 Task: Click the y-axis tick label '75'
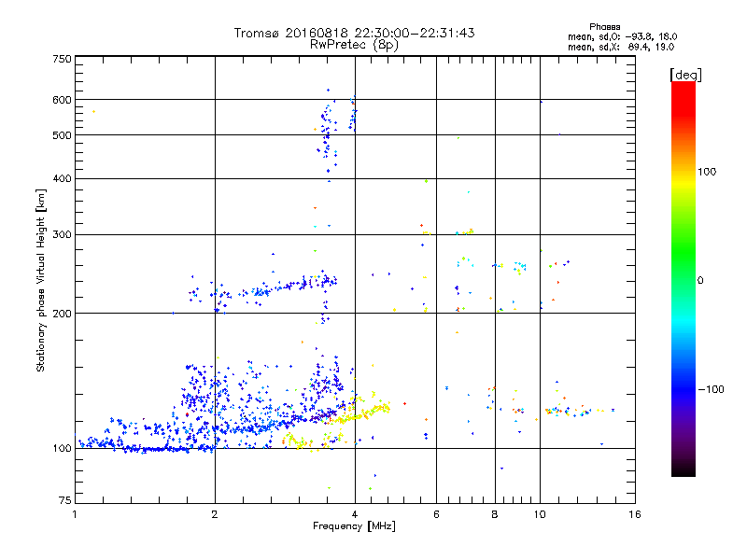(x=65, y=500)
